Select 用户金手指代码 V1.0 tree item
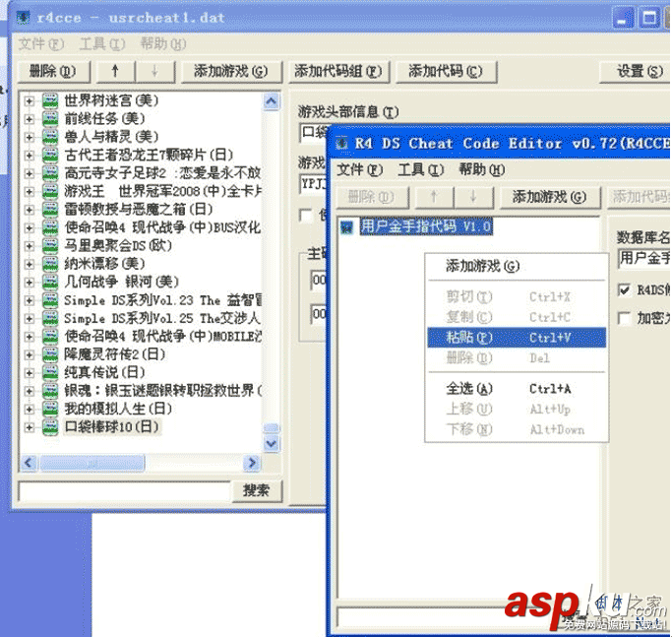 coord(426,226)
